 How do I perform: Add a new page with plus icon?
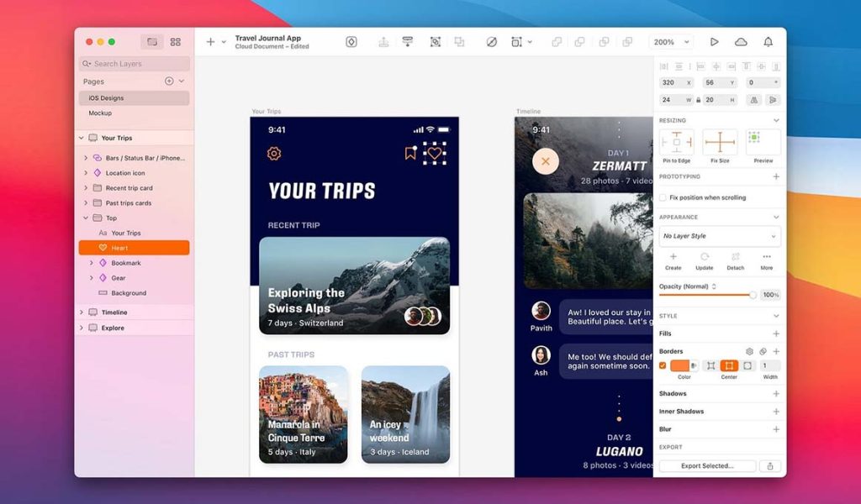click(x=169, y=81)
